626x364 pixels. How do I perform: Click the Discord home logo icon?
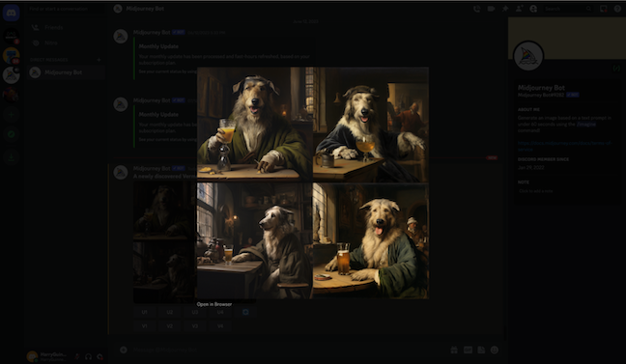tap(12, 14)
